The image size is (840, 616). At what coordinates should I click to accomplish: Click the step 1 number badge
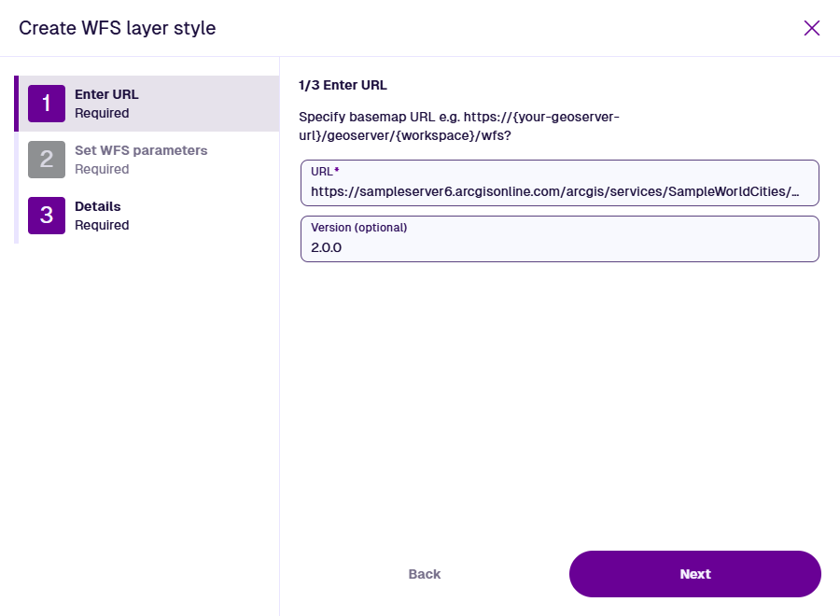47,104
